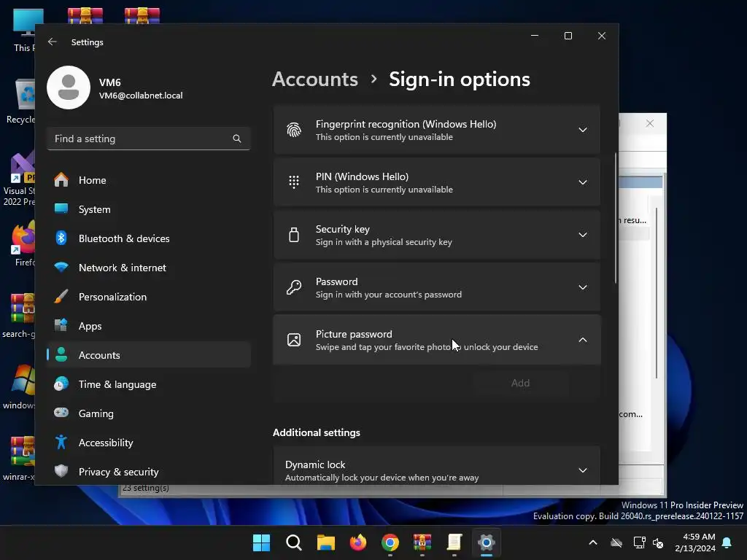Open the Home settings page

(x=149, y=180)
